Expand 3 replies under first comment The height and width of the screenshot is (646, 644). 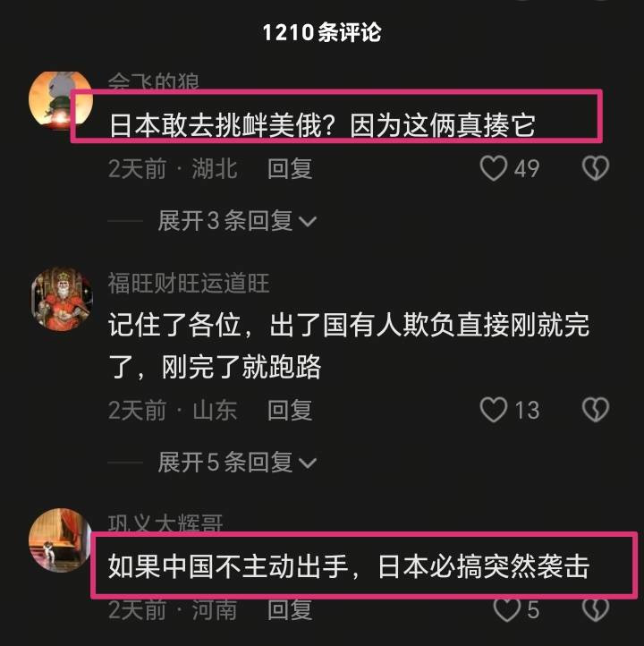pos(237,221)
